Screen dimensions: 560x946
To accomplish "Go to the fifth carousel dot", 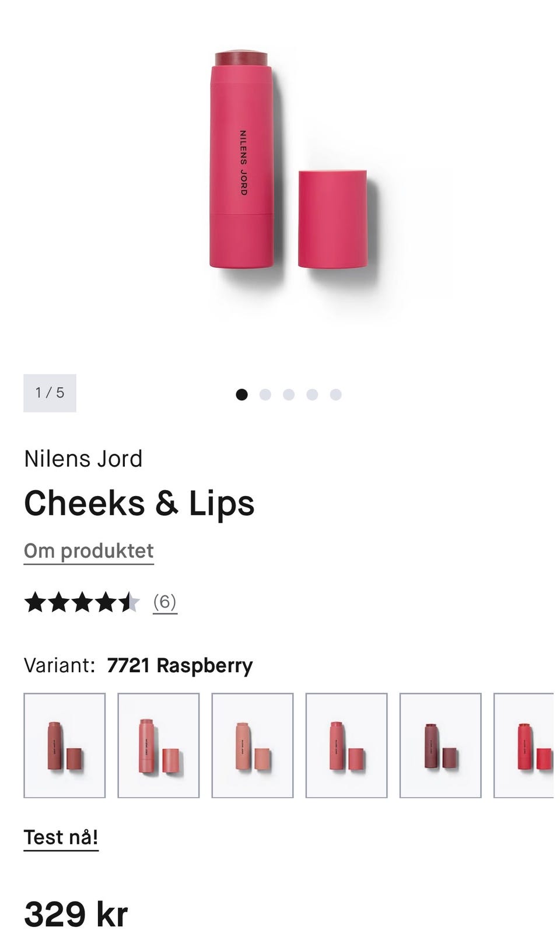I will pos(335,395).
